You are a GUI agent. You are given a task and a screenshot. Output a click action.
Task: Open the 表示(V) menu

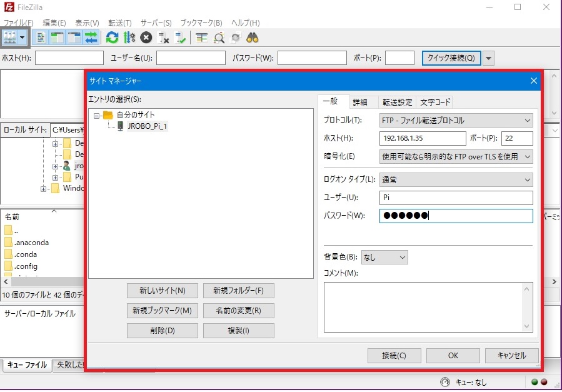pyautogui.click(x=87, y=23)
